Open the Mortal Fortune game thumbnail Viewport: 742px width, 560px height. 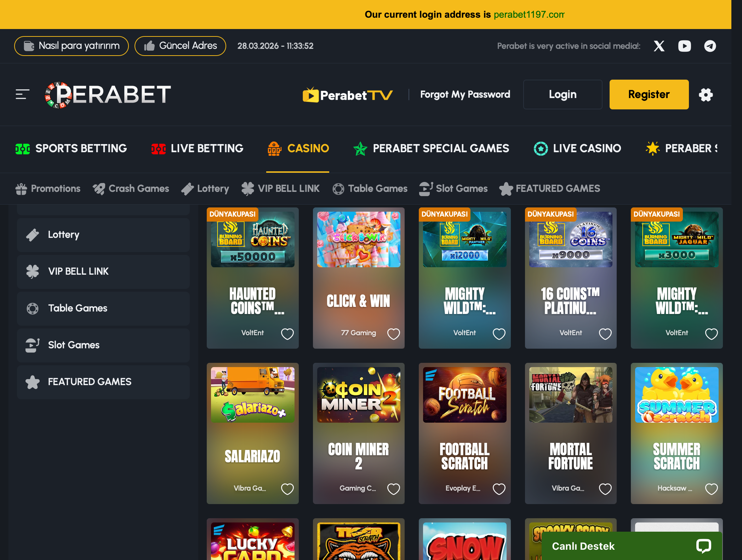point(571,395)
